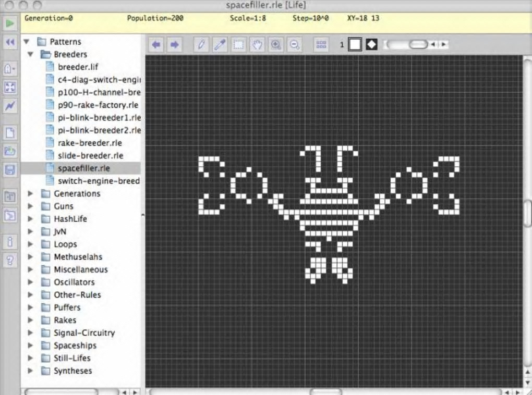Expand the Generations folder

pyautogui.click(x=31, y=194)
